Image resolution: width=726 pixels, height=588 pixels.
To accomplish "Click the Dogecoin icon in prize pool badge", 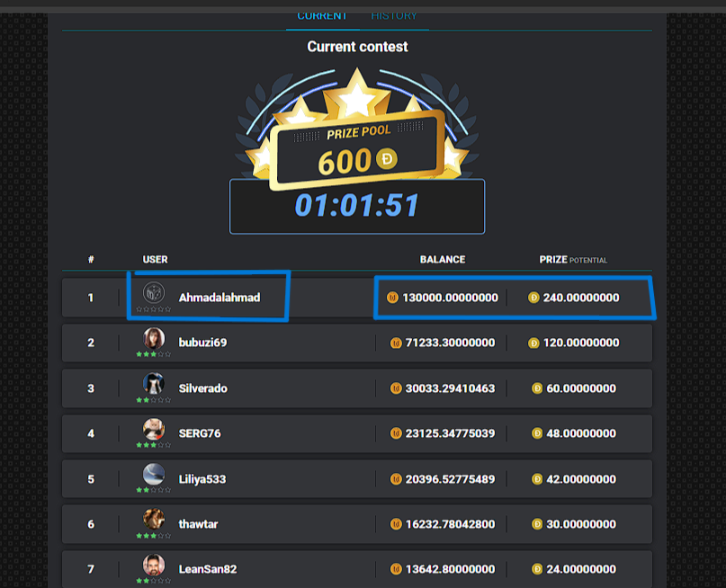I will click(387, 160).
